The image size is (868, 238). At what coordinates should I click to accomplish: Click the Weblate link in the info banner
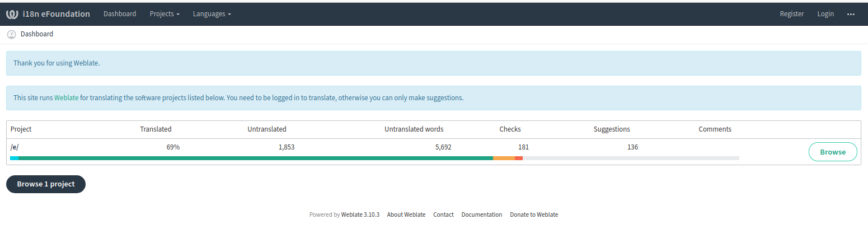coord(66,97)
